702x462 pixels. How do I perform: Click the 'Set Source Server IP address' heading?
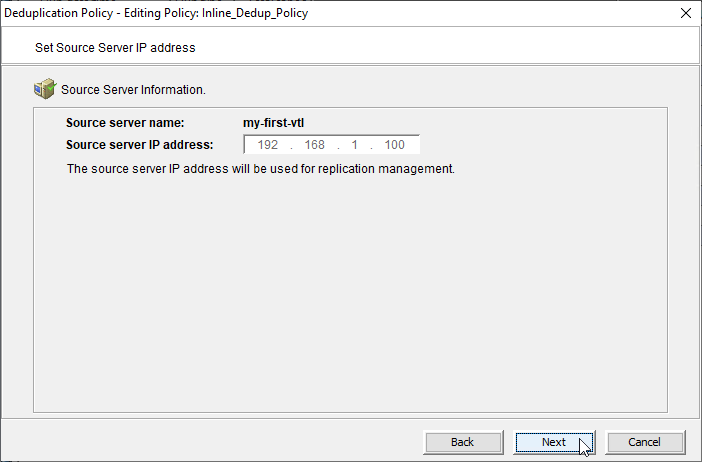click(115, 48)
